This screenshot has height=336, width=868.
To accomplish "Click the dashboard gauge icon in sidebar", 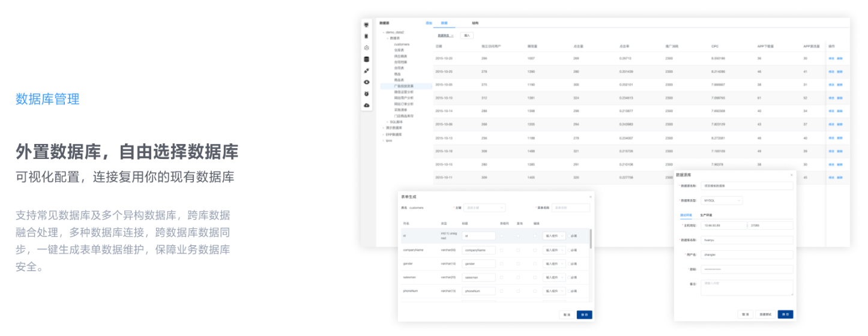I will click(366, 47).
